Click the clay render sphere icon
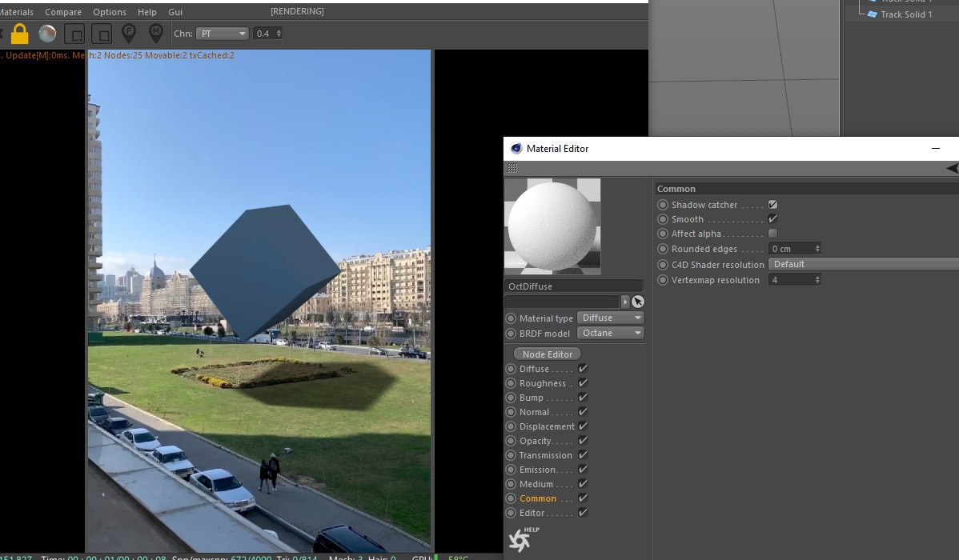959x560 pixels. 47,34
